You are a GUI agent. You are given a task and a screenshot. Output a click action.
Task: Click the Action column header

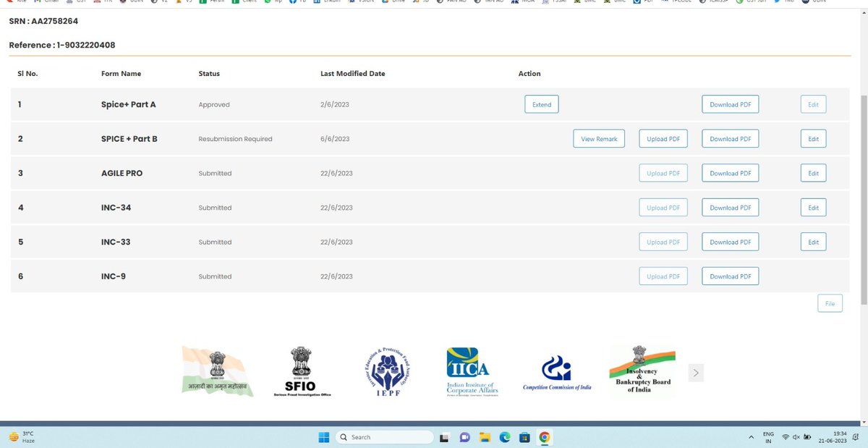[529, 74]
